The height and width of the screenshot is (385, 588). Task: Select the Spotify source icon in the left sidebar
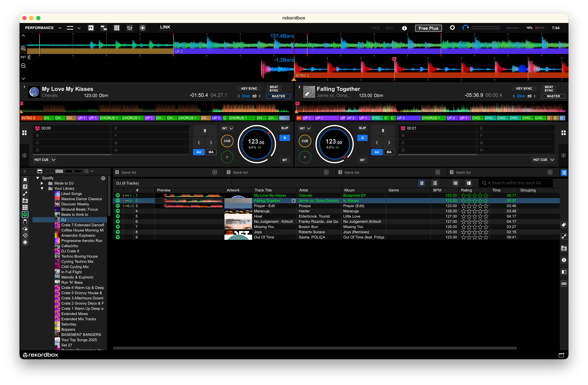click(x=25, y=214)
